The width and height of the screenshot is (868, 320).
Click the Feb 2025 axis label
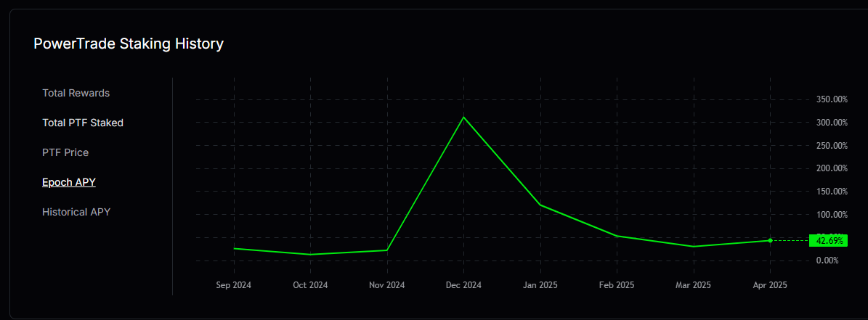[617, 285]
